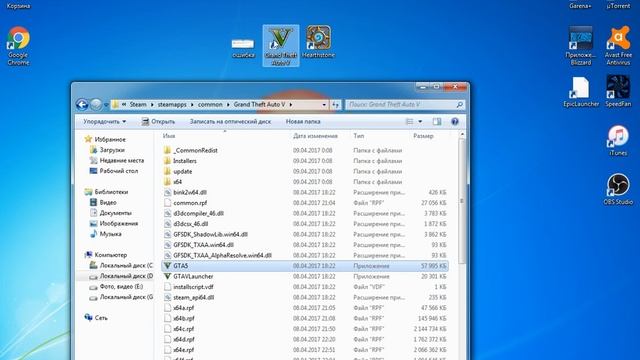Navigate to Steam in the breadcrumb
Image resolution: width=640 pixels, height=360 pixels.
[x=138, y=104]
